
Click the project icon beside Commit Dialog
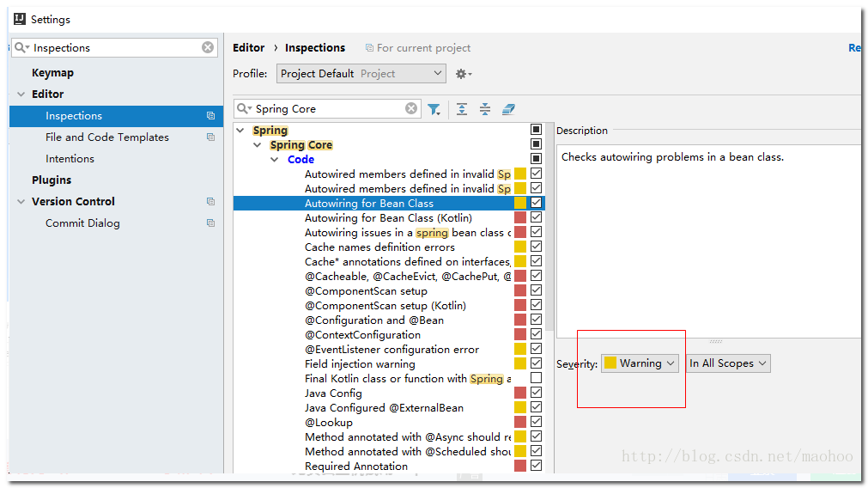coord(210,223)
